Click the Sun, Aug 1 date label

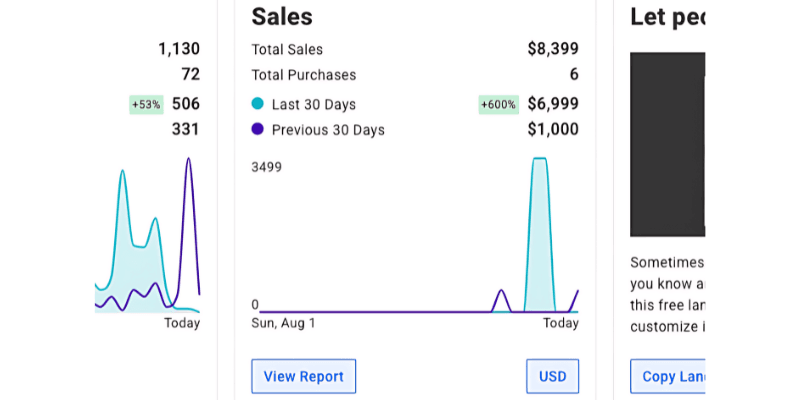click(283, 324)
